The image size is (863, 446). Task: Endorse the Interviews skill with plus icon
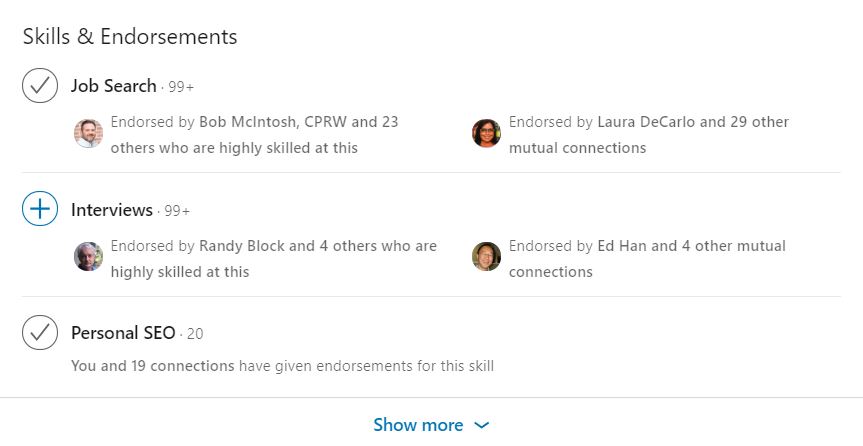40,209
